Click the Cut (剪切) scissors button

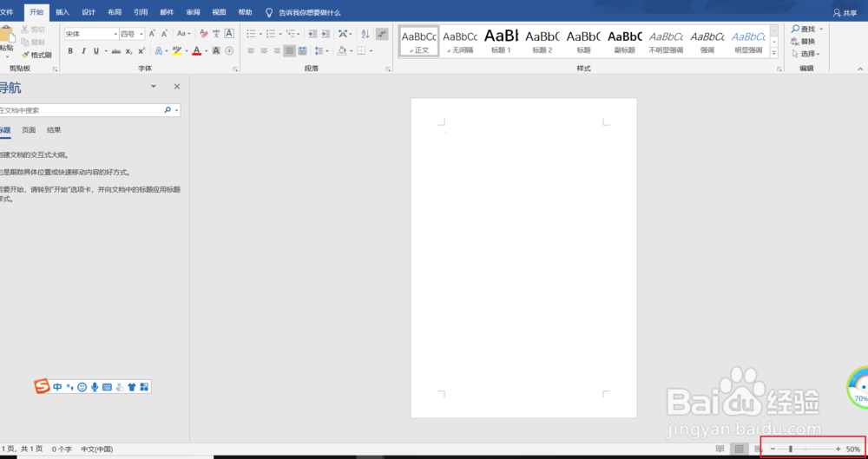click(x=33, y=30)
